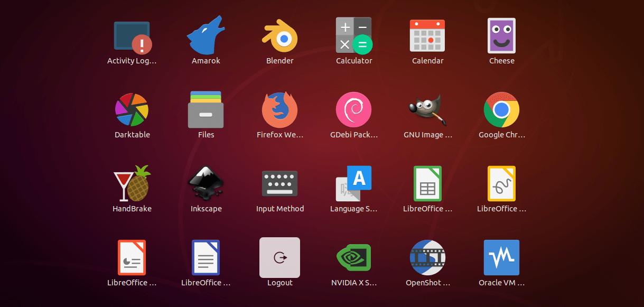The image size is (644, 307).
Task: Launch LibreOffice Calc spreadsheet icon
Action: click(427, 183)
